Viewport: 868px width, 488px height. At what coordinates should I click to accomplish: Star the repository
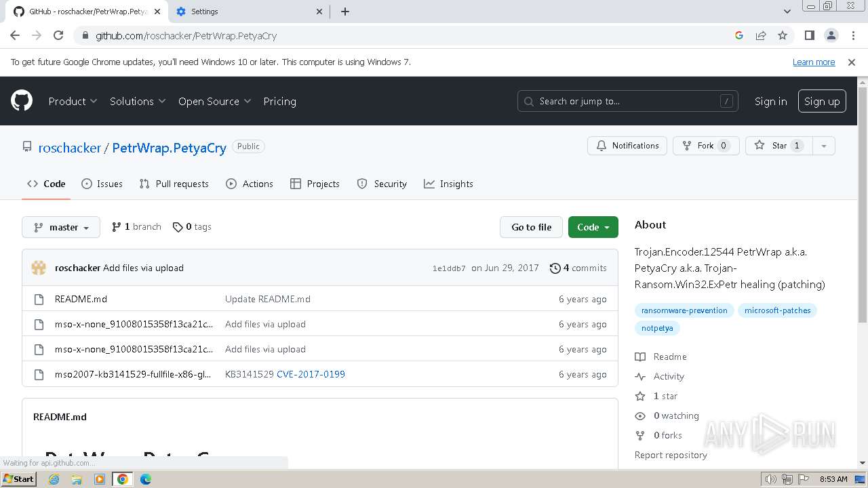tap(778, 146)
